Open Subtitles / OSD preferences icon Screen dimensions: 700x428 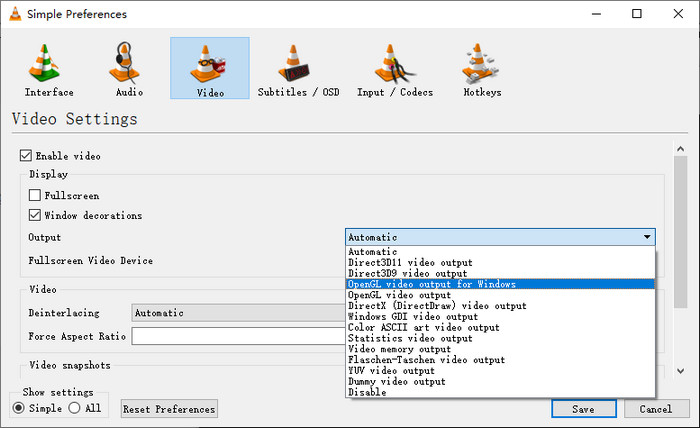[294, 63]
